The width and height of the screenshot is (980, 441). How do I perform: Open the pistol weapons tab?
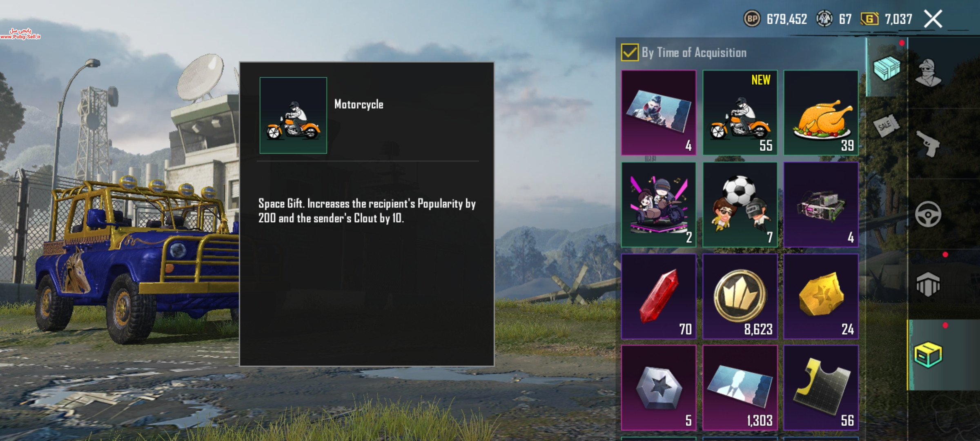point(928,144)
